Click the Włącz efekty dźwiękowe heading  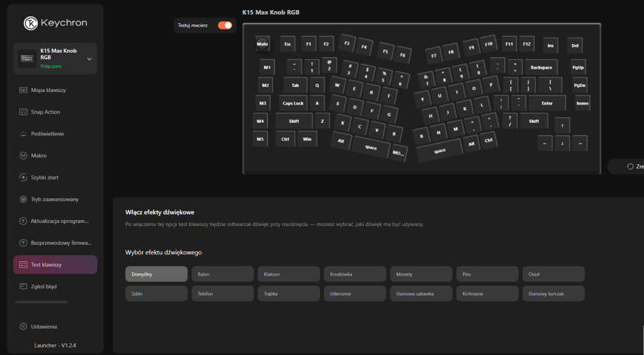coord(160,212)
